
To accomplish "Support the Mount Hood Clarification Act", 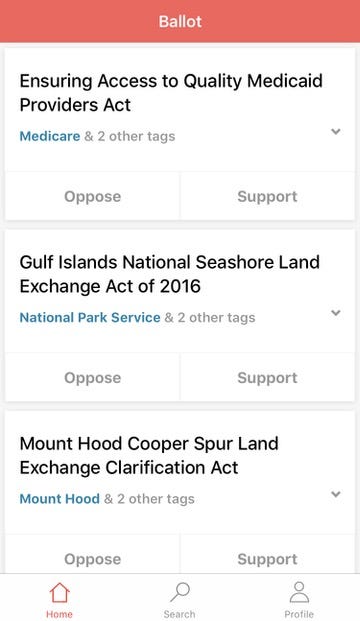I will (267, 558).
